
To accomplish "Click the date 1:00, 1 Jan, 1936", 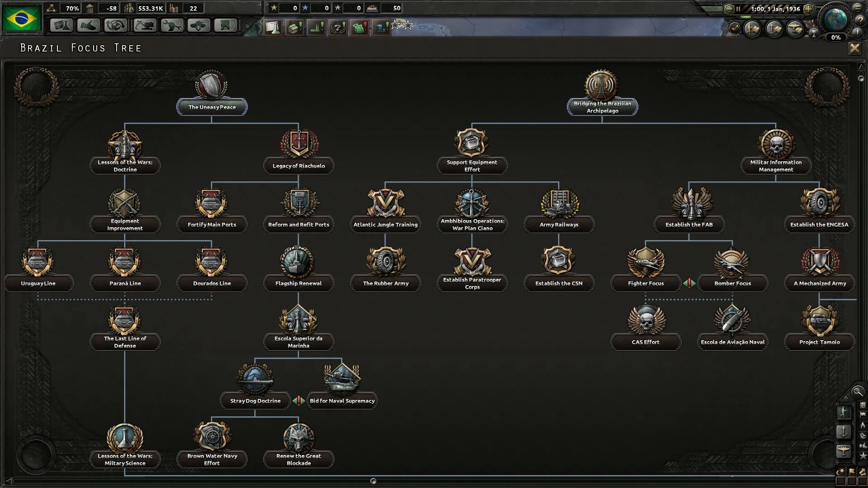I will (775, 9).
